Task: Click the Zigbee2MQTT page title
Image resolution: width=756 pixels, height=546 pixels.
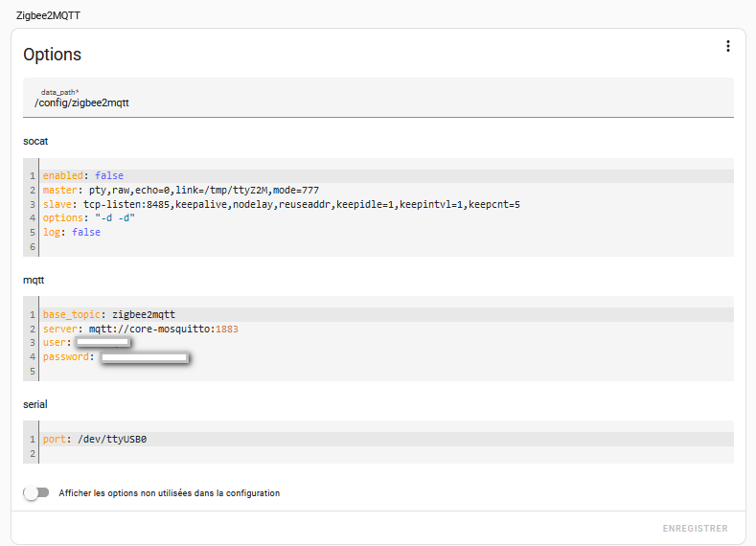Action: pos(48,15)
